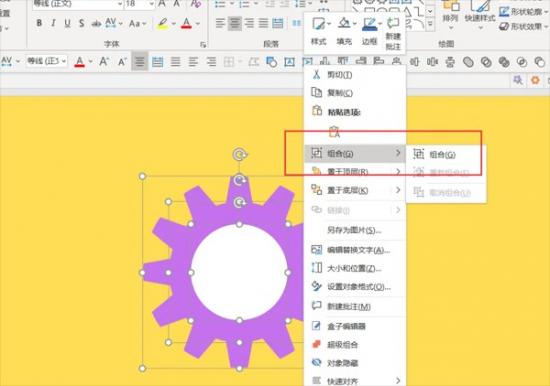Screen dimensions: 550x386
Task: Click blue distributed align icon in lower toolbar
Action: tap(157, 62)
